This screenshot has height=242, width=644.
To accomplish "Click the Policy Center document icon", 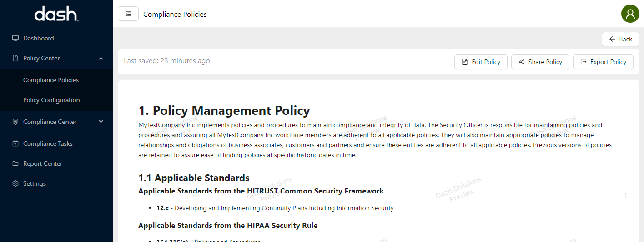I will pos(15,58).
